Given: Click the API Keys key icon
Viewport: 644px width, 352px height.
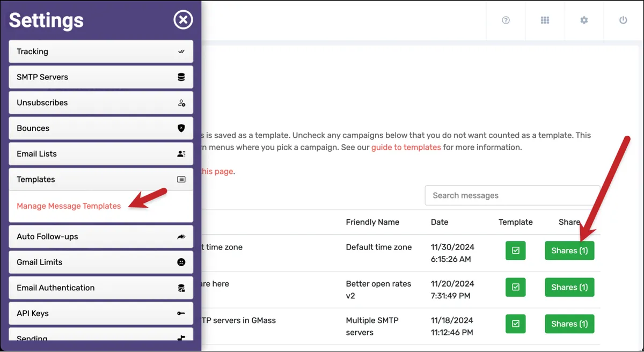Looking at the screenshot, I should pyautogui.click(x=181, y=313).
